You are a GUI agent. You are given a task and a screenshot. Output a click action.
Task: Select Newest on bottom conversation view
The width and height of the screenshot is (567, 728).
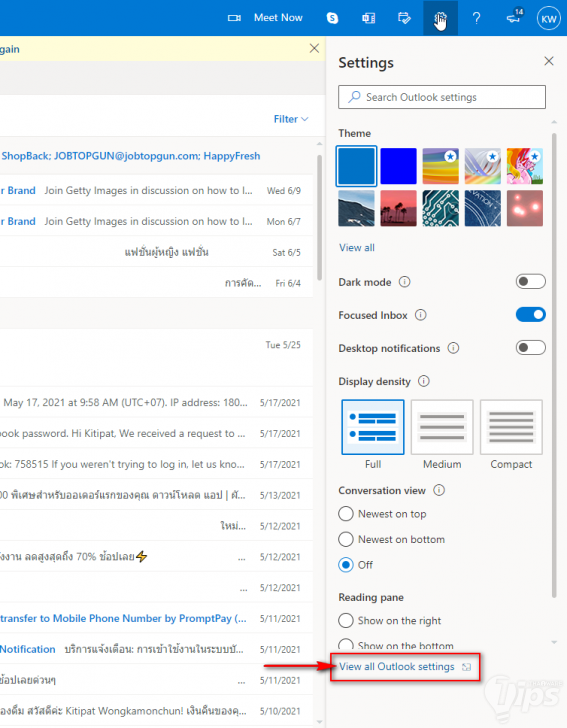[x=345, y=539]
